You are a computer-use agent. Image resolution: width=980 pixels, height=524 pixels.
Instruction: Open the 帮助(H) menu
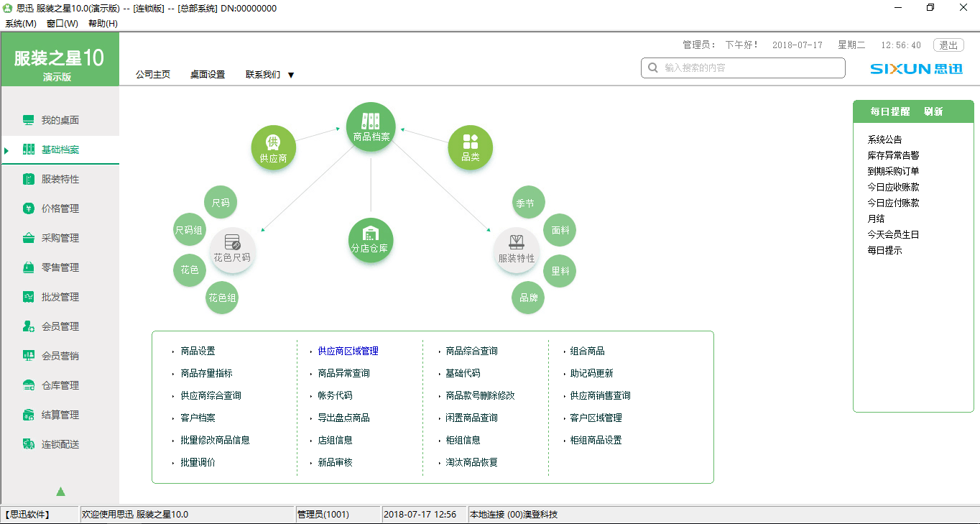(103, 23)
